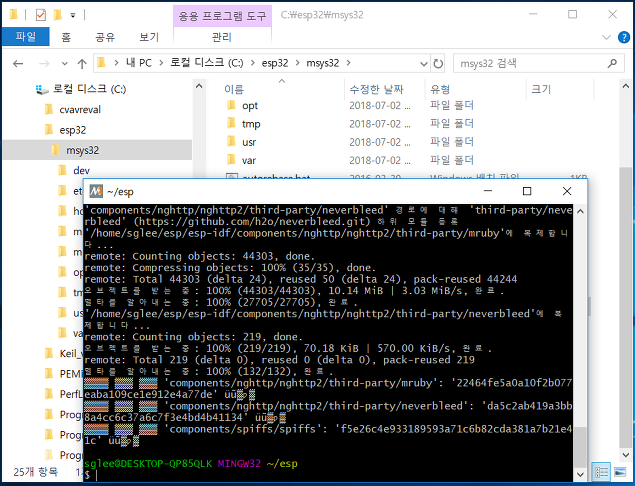635x486 pixels.
Task: Open Explorer help question mark
Action: click(x=624, y=37)
